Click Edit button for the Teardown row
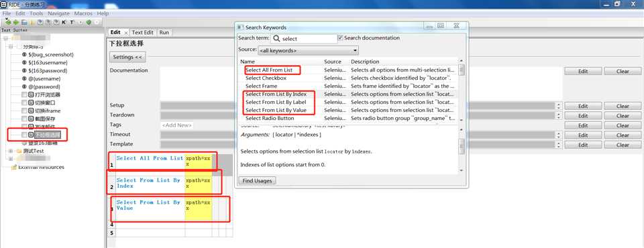Viewport: 644px width, 248px height. pyautogui.click(x=583, y=116)
